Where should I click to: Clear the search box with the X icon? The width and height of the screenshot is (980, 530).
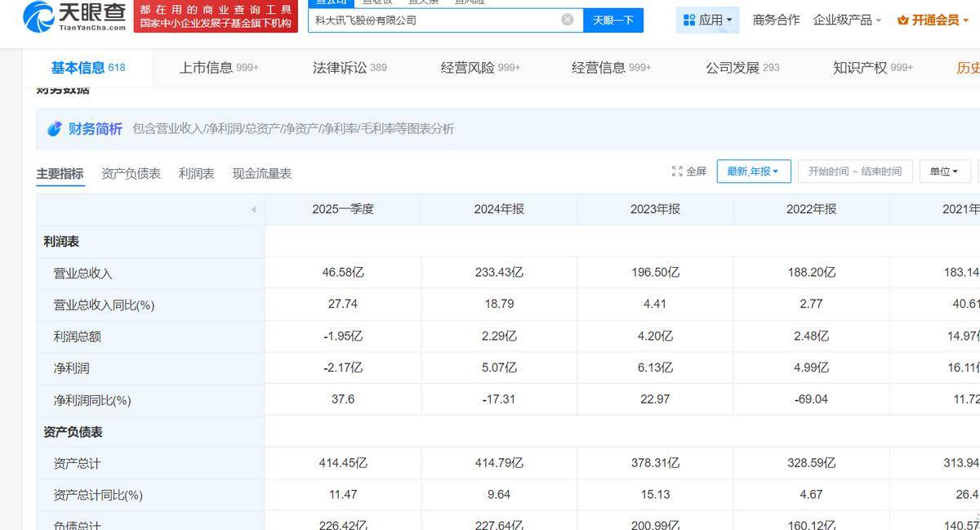(x=568, y=20)
